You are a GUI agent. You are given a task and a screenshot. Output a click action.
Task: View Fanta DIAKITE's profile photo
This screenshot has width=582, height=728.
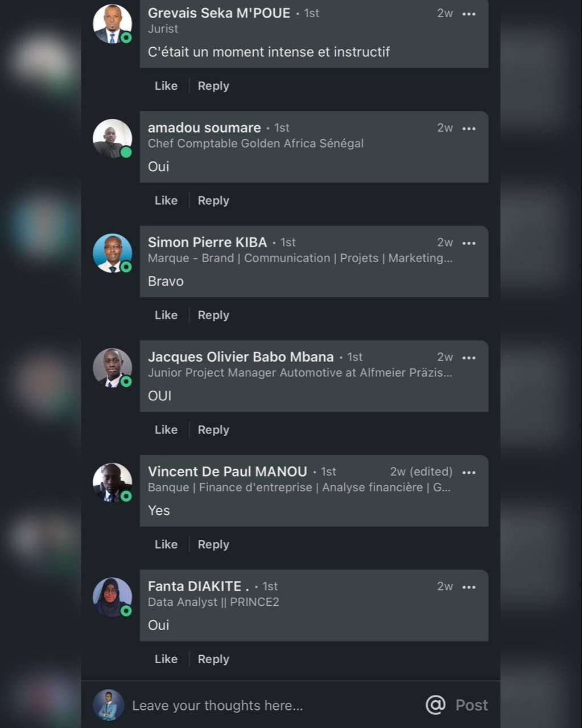click(112, 597)
